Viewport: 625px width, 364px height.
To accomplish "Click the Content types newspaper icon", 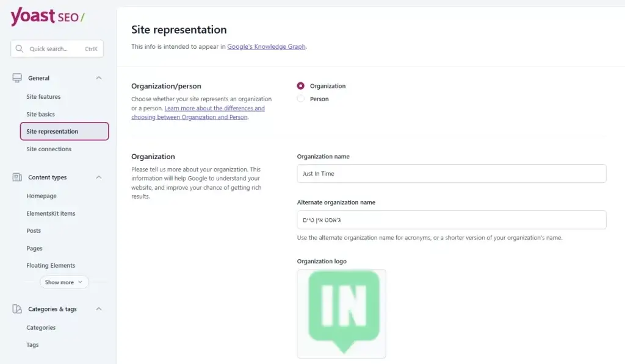I will 17,177.
